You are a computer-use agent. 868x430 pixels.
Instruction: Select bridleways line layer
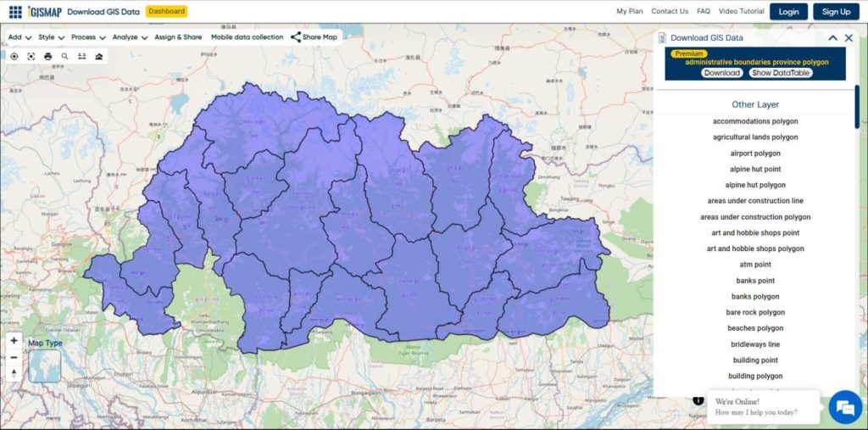click(755, 344)
